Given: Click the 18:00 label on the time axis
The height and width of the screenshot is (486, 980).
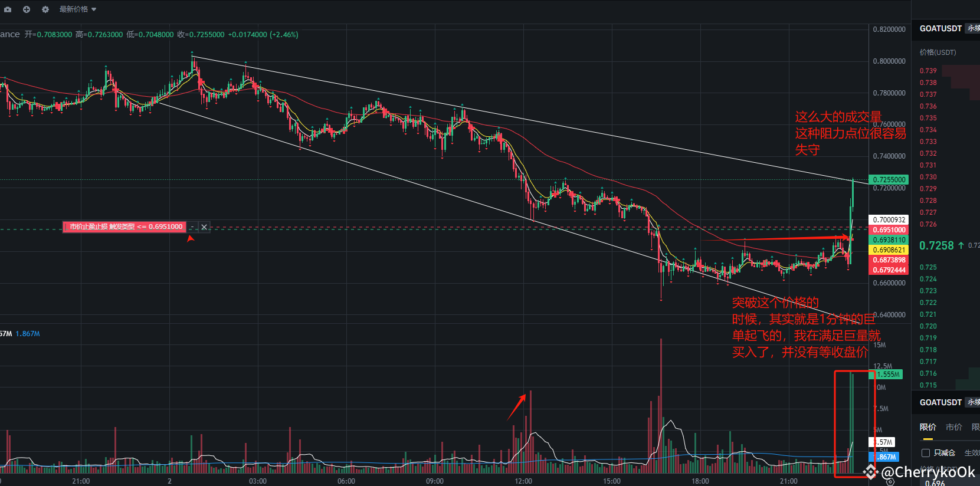Looking at the screenshot, I should coord(700,481).
